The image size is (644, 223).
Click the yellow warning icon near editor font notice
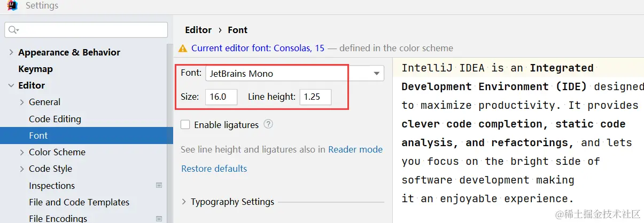183,48
